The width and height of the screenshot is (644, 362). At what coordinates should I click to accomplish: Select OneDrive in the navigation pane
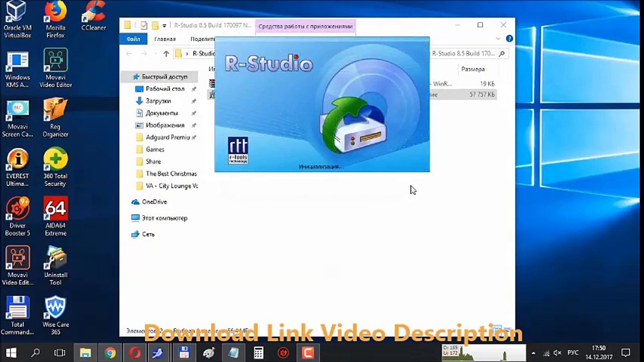pos(154,202)
